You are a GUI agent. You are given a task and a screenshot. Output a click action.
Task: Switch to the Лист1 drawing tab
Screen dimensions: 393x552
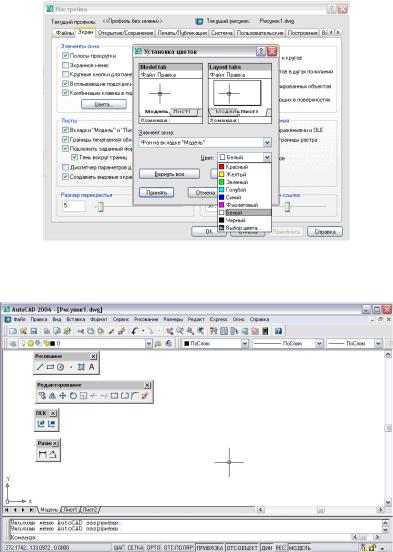coord(70,509)
